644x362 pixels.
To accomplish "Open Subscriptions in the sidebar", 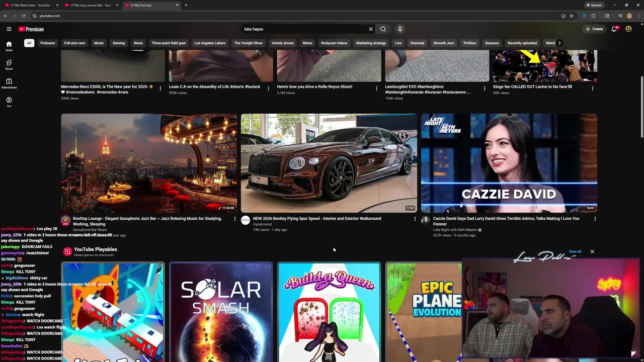I will [x=9, y=83].
